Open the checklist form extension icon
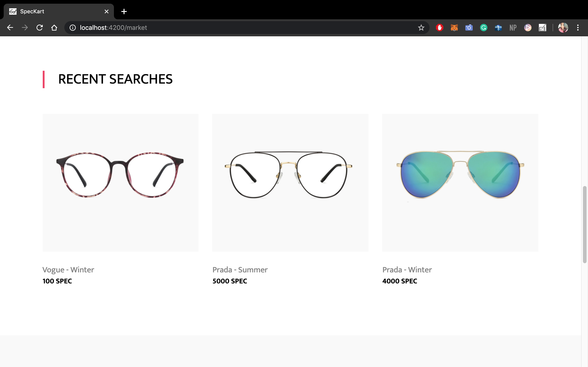 pos(542,28)
